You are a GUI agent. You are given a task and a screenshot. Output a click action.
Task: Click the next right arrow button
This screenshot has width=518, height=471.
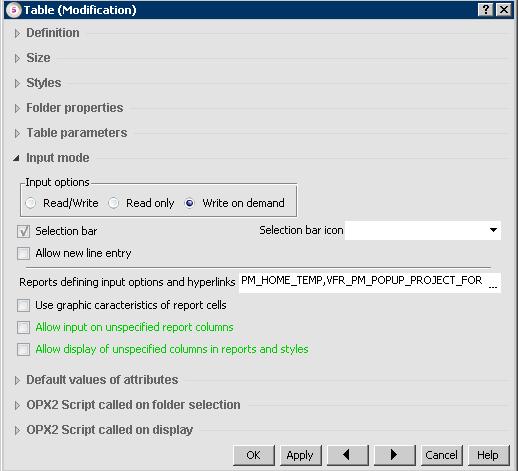394,455
